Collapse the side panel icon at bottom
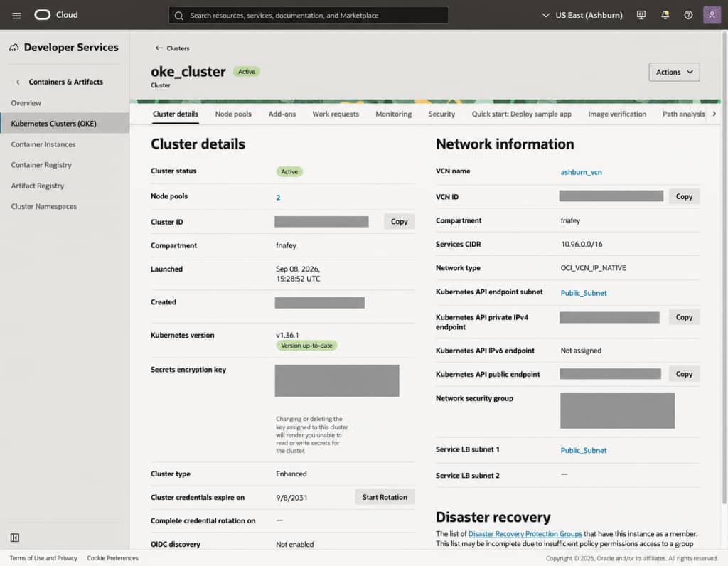The height and width of the screenshot is (566, 728). 15,538
